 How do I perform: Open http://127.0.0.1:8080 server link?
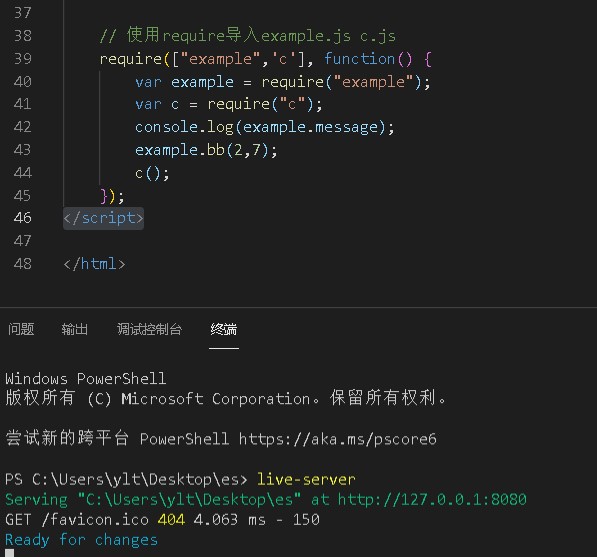click(432, 499)
